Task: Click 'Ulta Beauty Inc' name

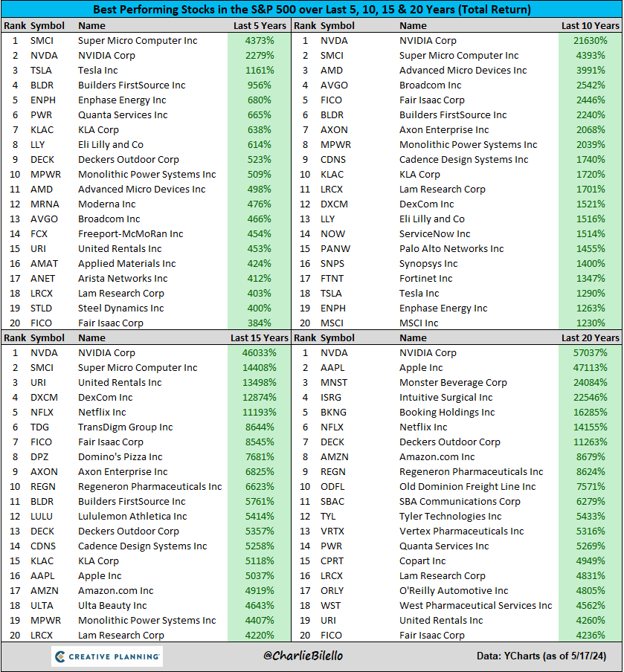Action: 112,606
